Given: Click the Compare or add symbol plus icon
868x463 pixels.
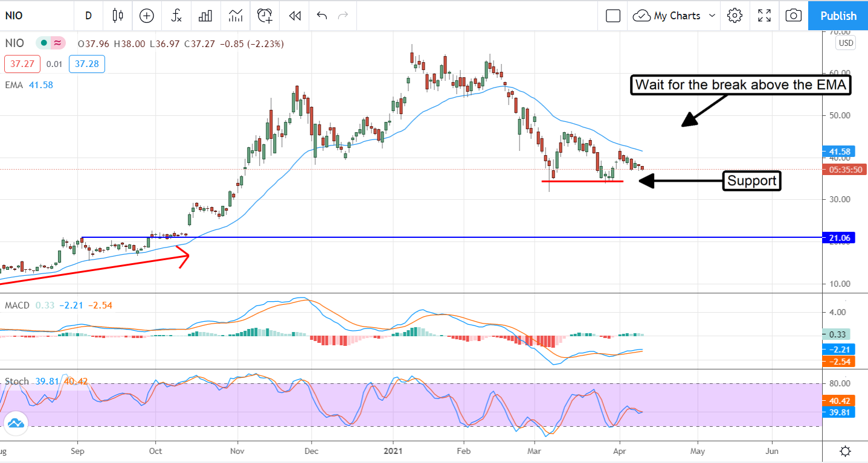Looking at the screenshot, I should [x=147, y=16].
